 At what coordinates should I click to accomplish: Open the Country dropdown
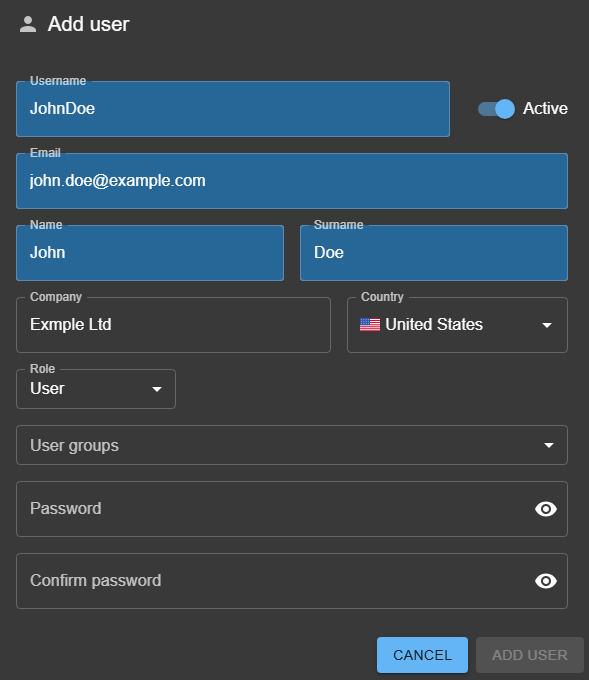[457, 325]
